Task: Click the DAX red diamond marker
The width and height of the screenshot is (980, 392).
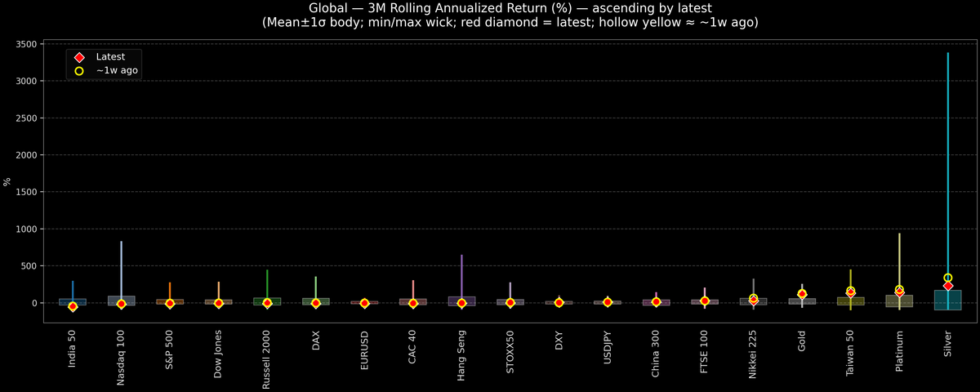Action: (315, 303)
